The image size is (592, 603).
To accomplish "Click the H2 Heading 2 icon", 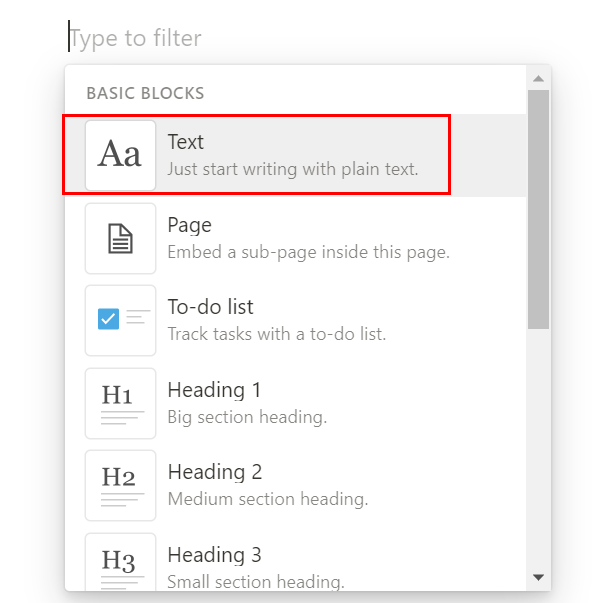I will pos(120,485).
